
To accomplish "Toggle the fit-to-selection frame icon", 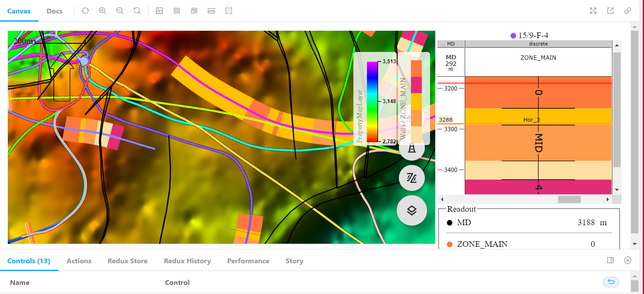I will [228, 10].
